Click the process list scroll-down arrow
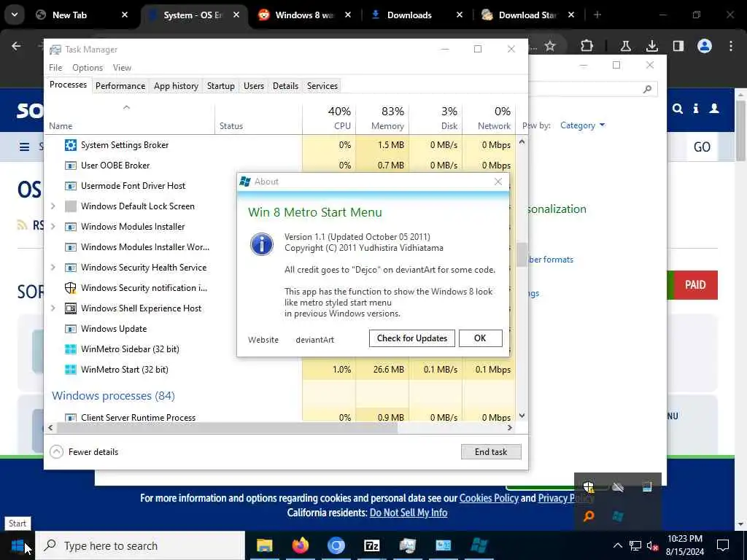The width and height of the screenshot is (747, 560). pos(522,416)
